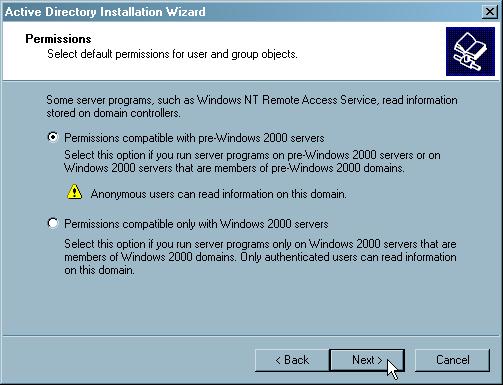
Task: Click the intro text about Windows NT Remote Access Service
Action: coord(252,106)
